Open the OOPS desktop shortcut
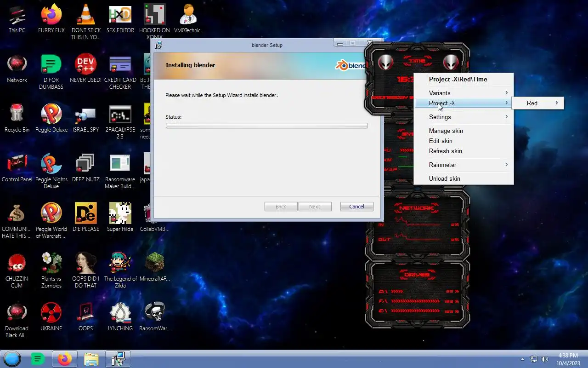588x368 pixels. tap(86, 316)
